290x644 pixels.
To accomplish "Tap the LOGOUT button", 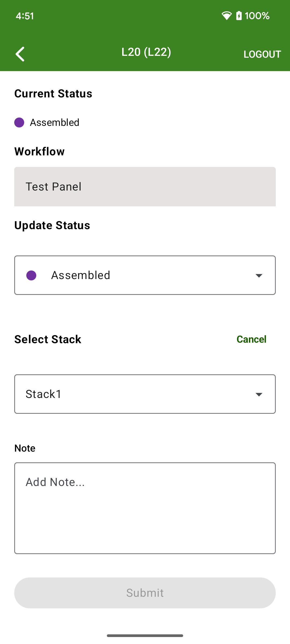I will point(262,54).
